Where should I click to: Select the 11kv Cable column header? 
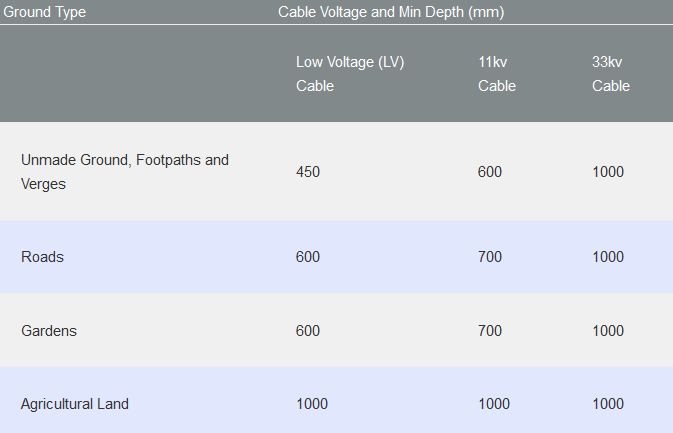(x=497, y=73)
